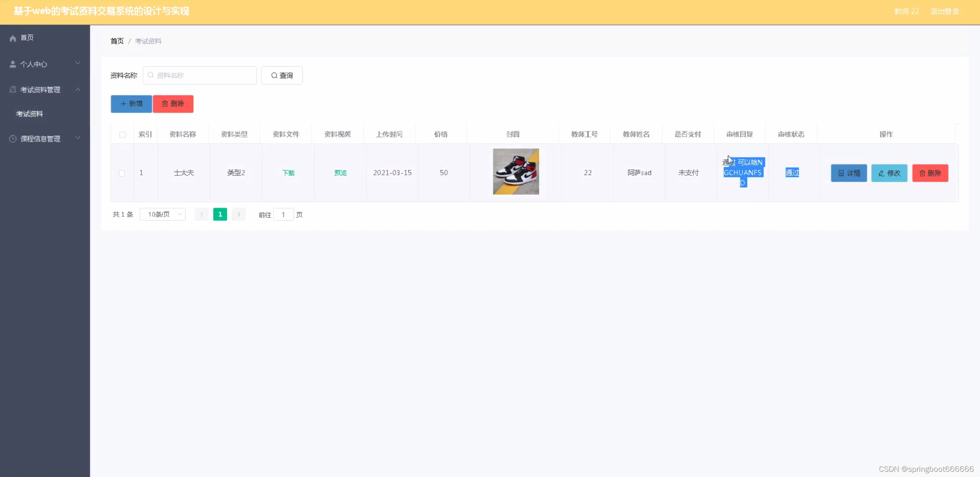Collapse the 考试资料管理 submenu arrow

(x=78, y=89)
